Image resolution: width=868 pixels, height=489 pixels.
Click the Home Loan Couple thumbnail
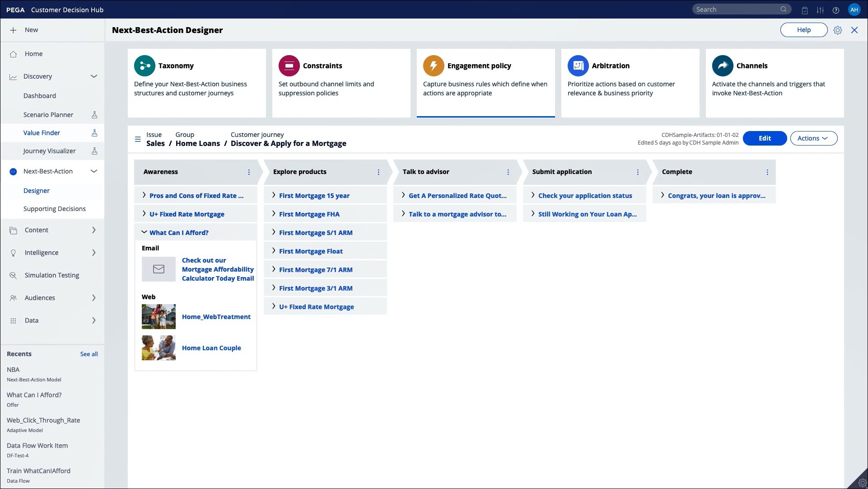(159, 348)
